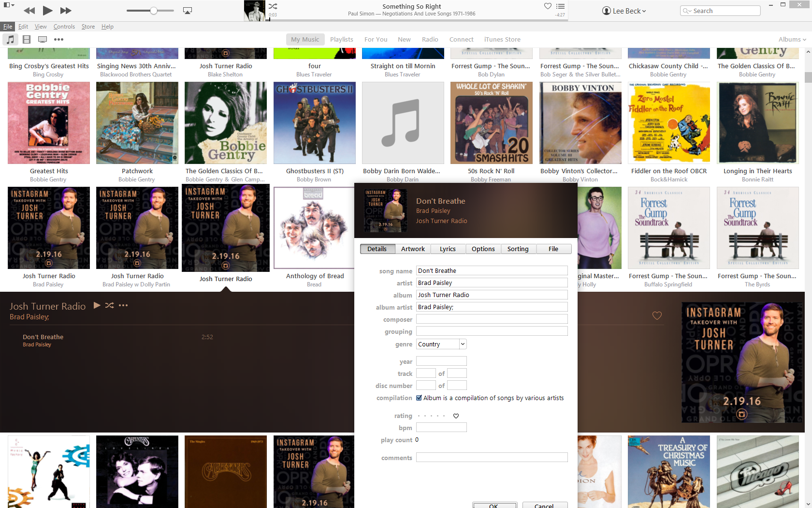Switch to the Playlists tab
The width and height of the screenshot is (812, 508).
(342, 40)
